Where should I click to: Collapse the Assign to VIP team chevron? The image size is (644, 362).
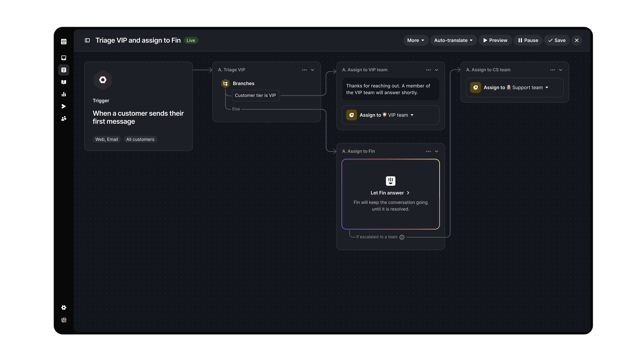[437, 70]
